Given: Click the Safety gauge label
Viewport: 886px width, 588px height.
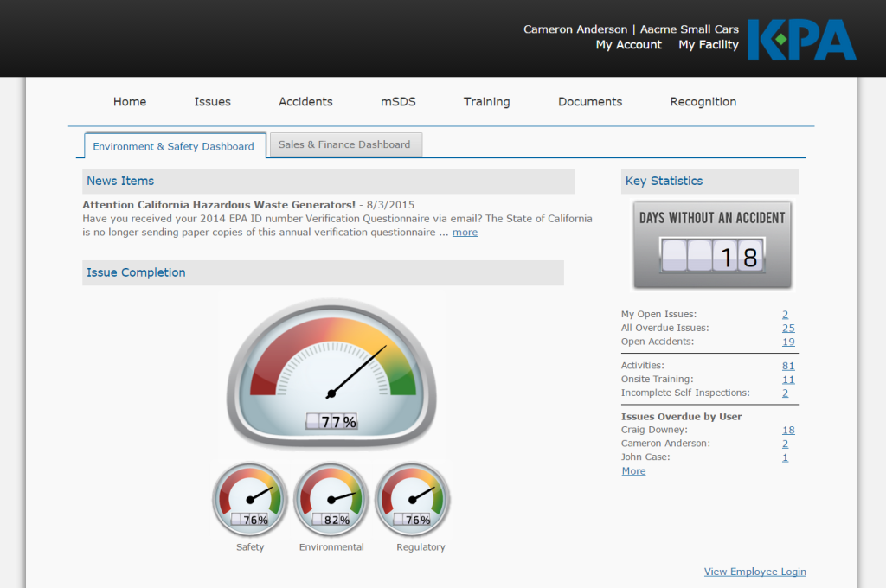Looking at the screenshot, I should pyautogui.click(x=250, y=547).
